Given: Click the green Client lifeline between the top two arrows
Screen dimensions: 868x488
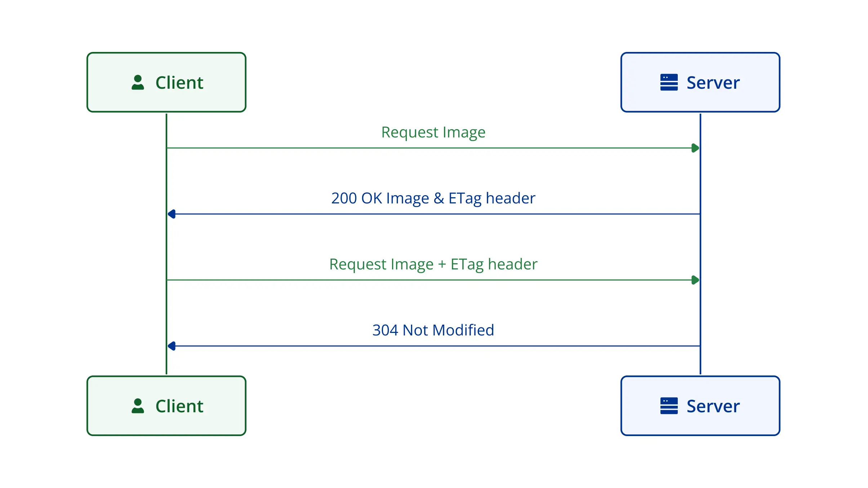Looking at the screenshot, I should (x=166, y=181).
